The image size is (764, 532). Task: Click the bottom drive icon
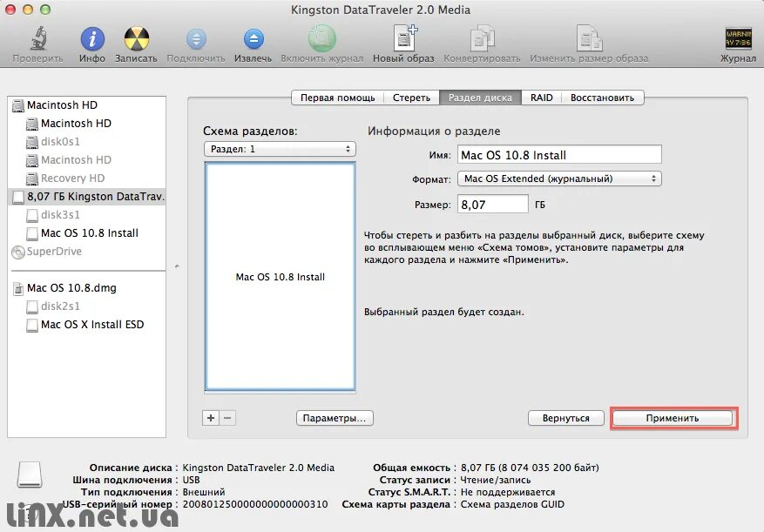point(30,475)
